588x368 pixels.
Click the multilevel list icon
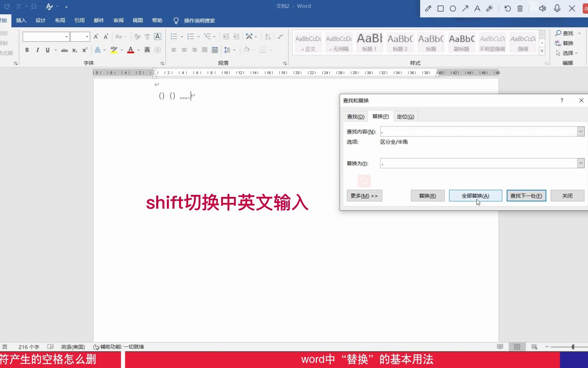pyautogui.click(x=208, y=36)
